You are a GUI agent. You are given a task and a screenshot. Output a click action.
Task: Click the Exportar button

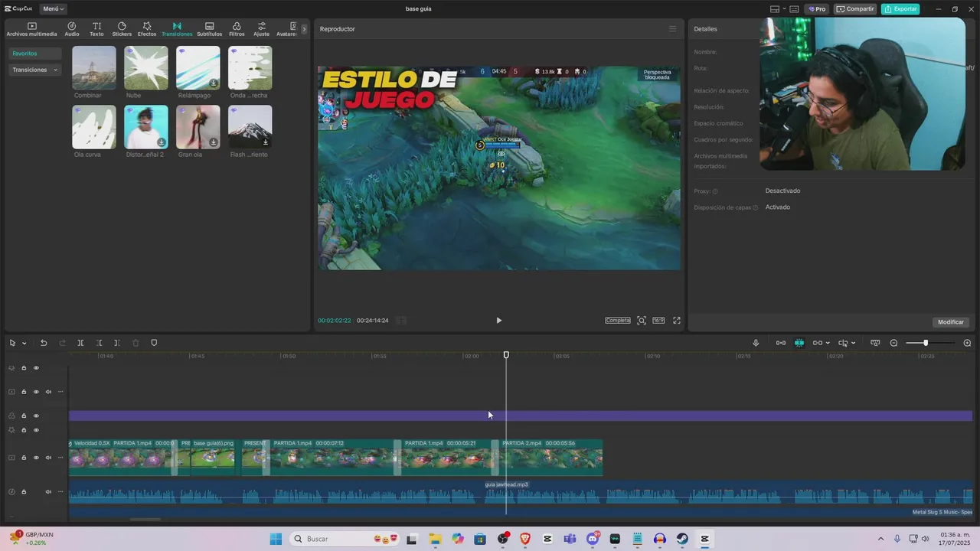[x=900, y=9]
